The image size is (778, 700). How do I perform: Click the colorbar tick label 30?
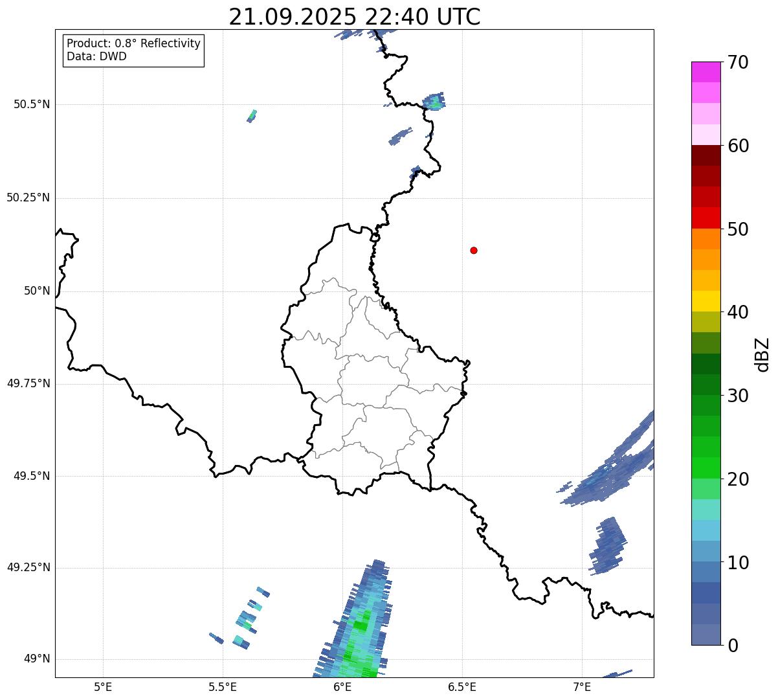739,396
